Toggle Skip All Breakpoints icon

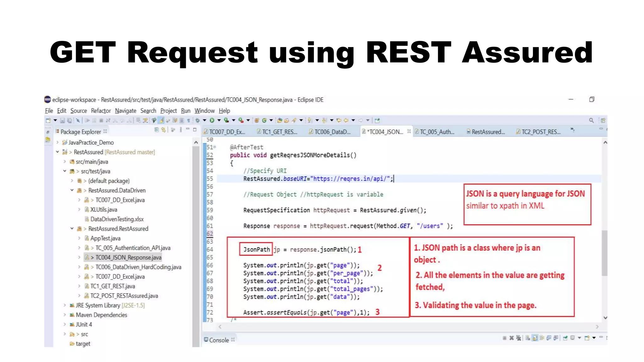pos(78,120)
